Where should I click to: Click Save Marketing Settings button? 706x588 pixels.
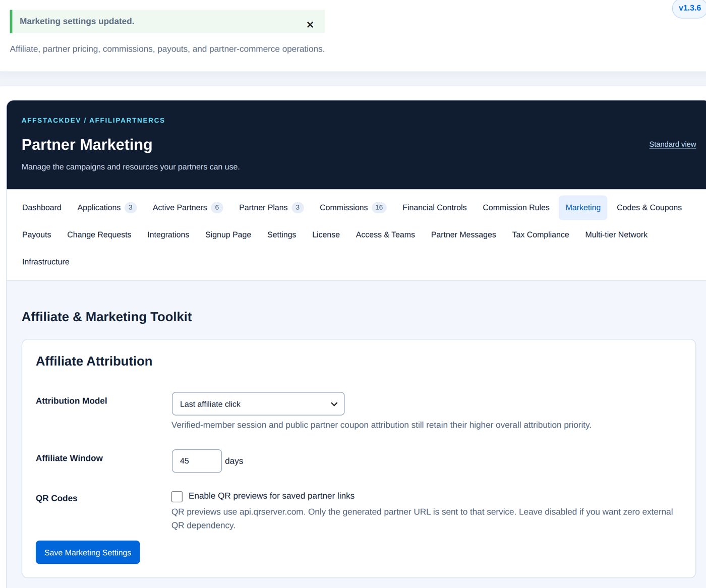pos(88,553)
